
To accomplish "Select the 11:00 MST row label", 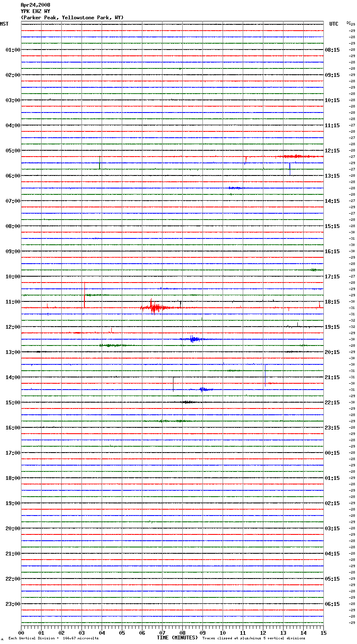I will tap(13, 302).
